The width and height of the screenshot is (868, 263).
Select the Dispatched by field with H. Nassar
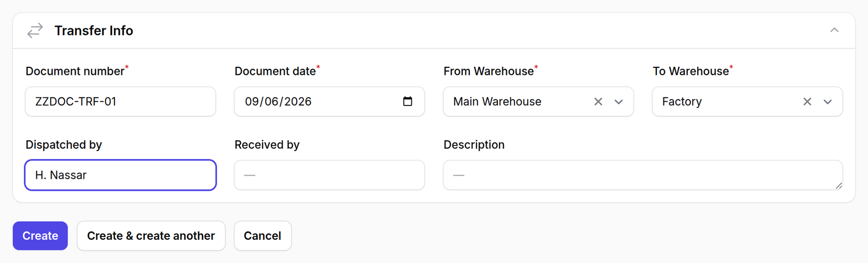pos(120,175)
